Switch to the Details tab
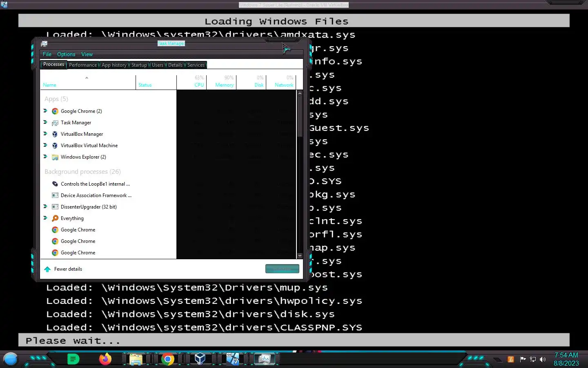The width and height of the screenshot is (588, 368). (x=175, y=65)
